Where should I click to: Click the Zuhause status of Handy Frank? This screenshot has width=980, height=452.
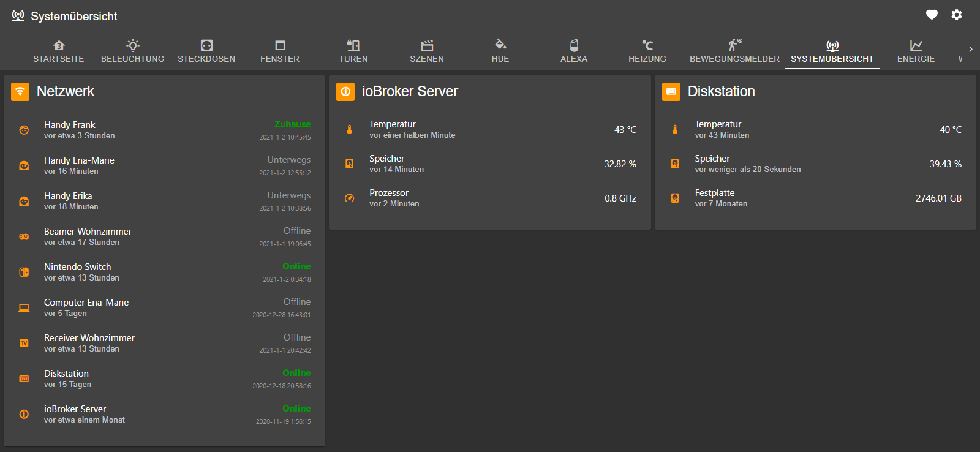click(292, 124)
